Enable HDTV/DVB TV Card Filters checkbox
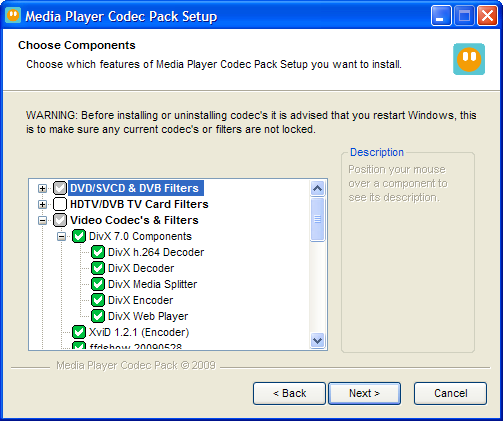 click(x=60, y=204)
